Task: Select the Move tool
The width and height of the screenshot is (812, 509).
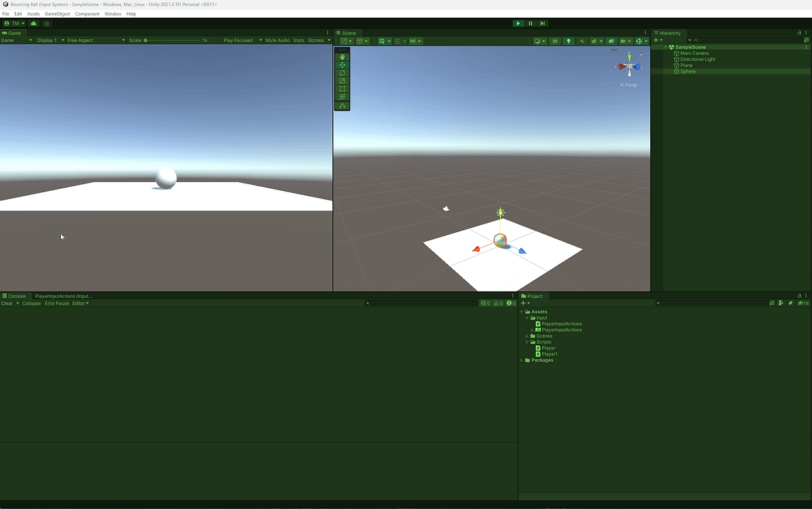Action: 342,65
